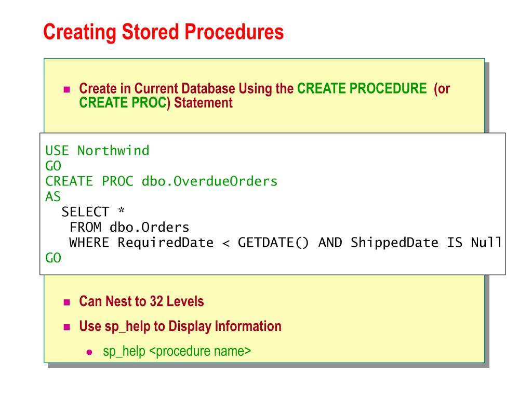Click the "Use sp_help to Display Information" bullet
This screenshot has height=399, width=532.
[180, 326]
